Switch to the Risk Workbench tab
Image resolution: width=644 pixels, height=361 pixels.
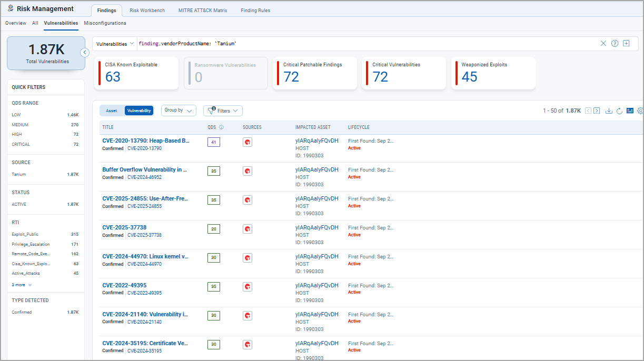[147, 11]
